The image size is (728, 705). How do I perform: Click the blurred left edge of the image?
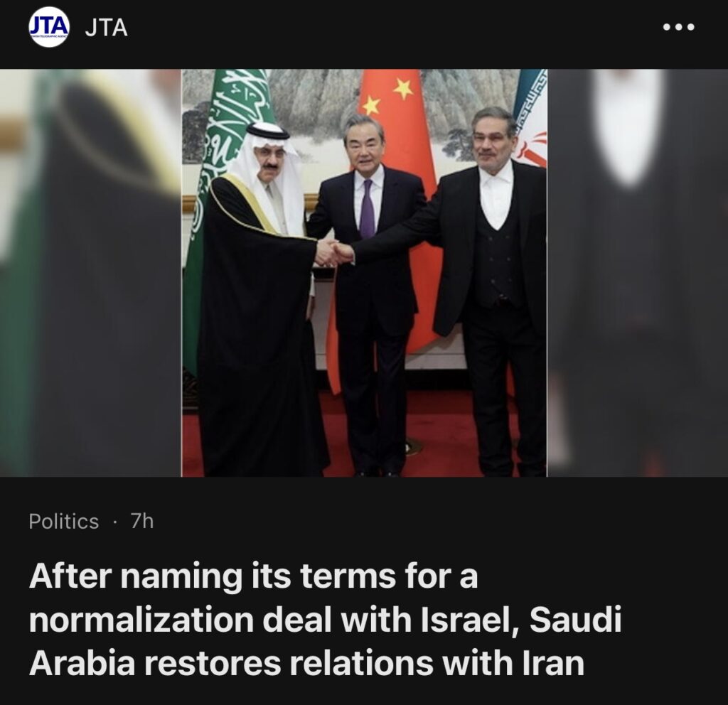click(x=90, y=273)
